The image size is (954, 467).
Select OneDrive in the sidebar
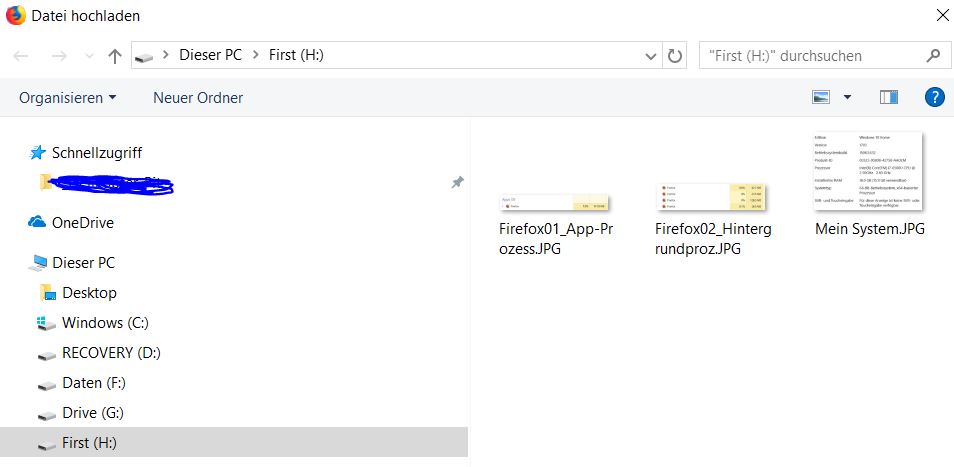point(82,222)
